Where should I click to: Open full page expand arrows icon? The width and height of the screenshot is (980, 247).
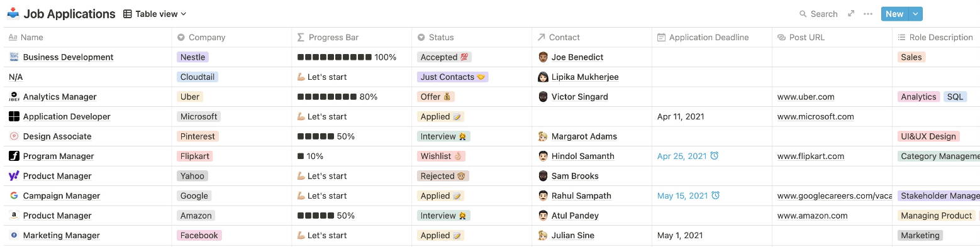[851, 14]
